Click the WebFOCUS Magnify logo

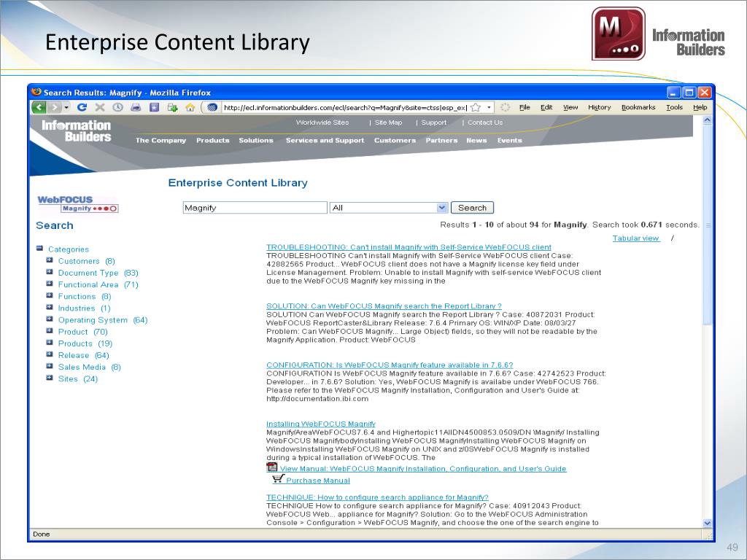(x=77, y=204)
